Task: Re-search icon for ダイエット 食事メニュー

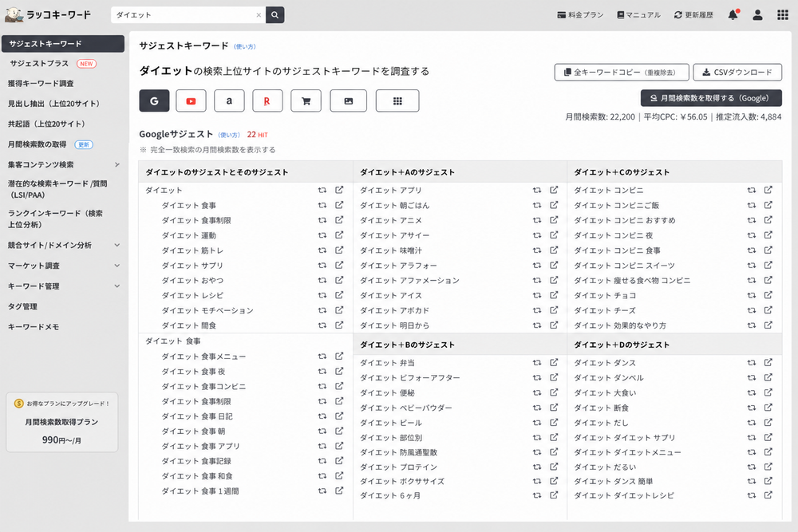Action: [x=322, y=357]
